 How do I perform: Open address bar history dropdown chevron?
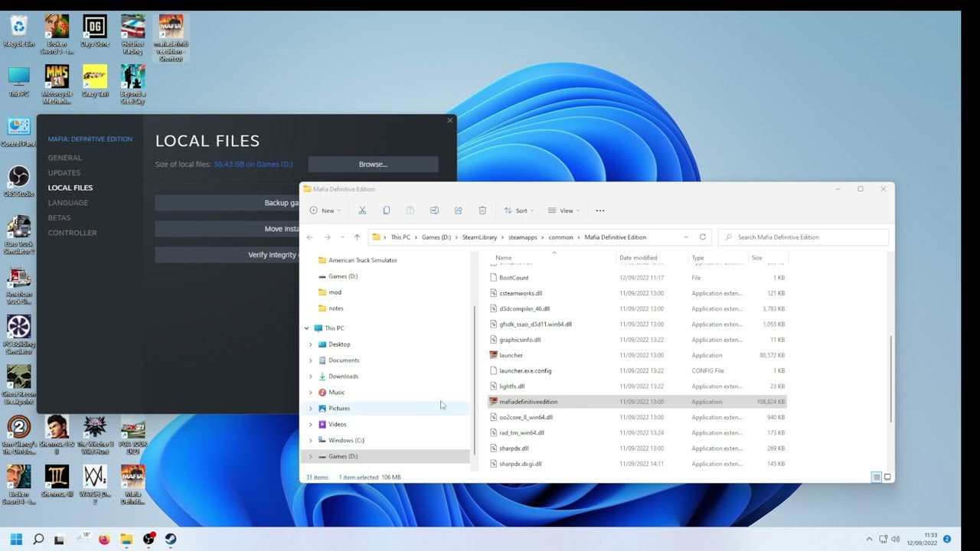point(686,237)
